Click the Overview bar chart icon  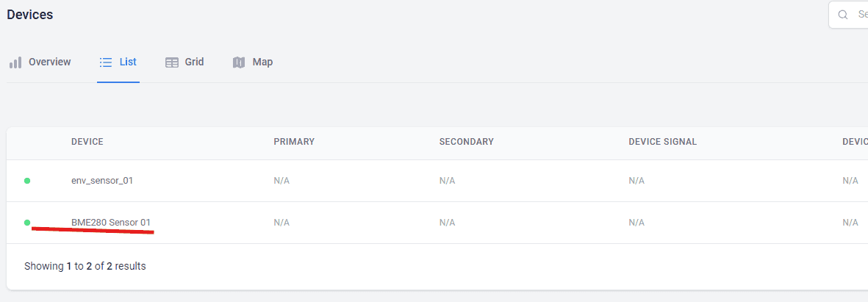coord(15,62)
